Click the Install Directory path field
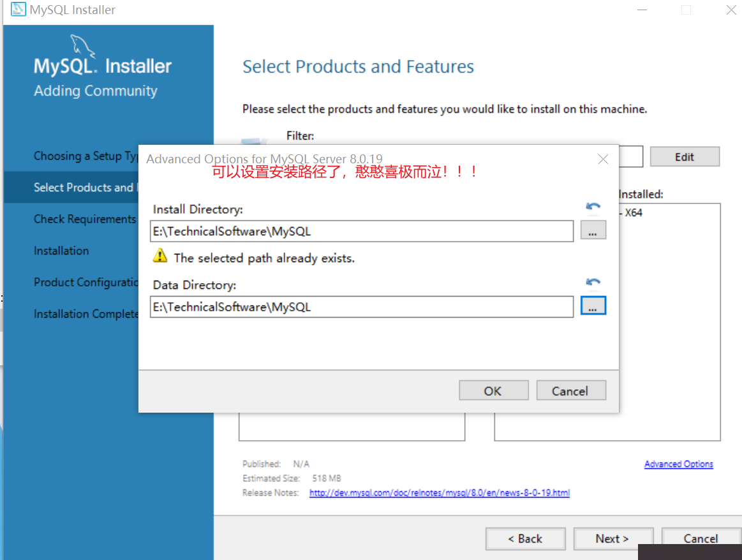The width and height of the screenshot is (742, 560). [362, 232]
